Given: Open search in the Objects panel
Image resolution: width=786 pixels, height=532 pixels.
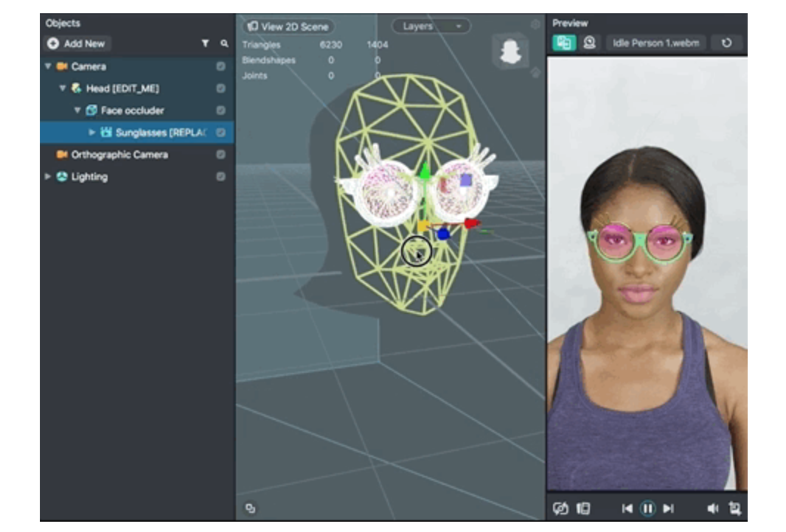Looking at the screenshot, I should (x=224, y=44).
